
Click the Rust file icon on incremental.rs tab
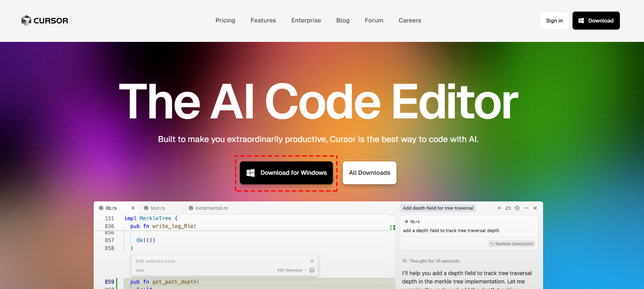(191, 208)
